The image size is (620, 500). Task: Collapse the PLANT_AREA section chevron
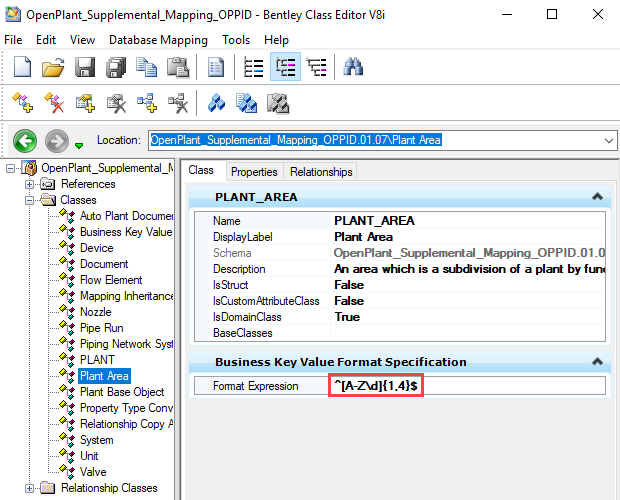click(597, 196)
